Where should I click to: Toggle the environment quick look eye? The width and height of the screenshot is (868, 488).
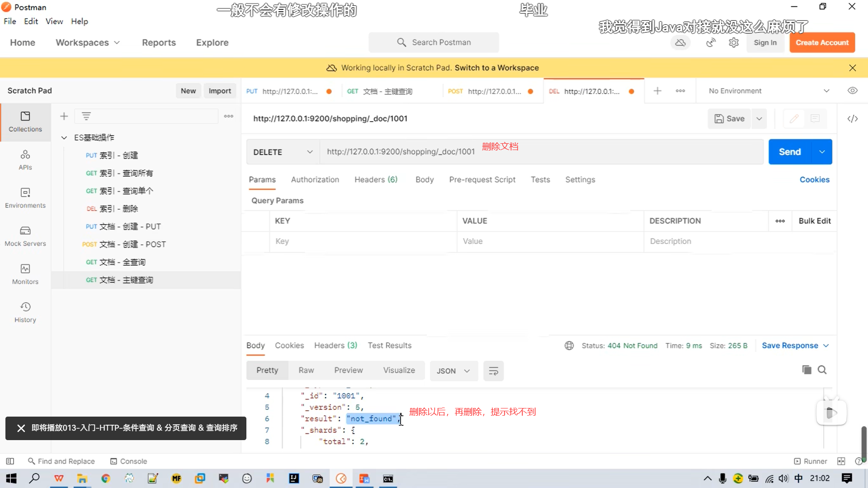(x=853, y=91)
